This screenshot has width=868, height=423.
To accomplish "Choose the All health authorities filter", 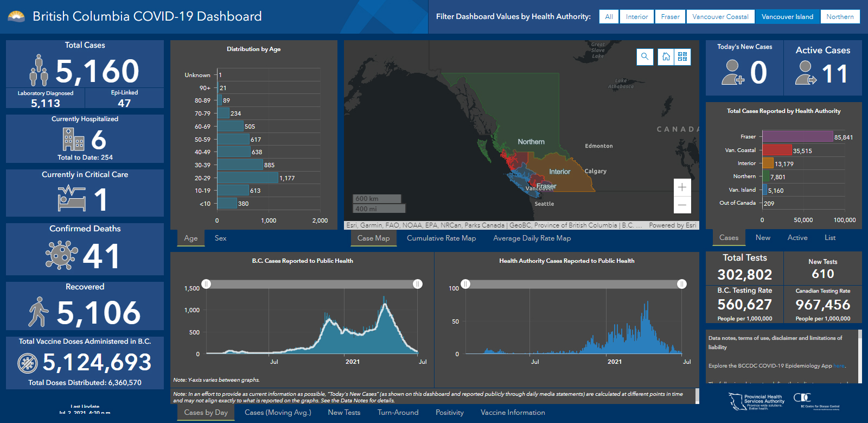I will tap(609, 17).
